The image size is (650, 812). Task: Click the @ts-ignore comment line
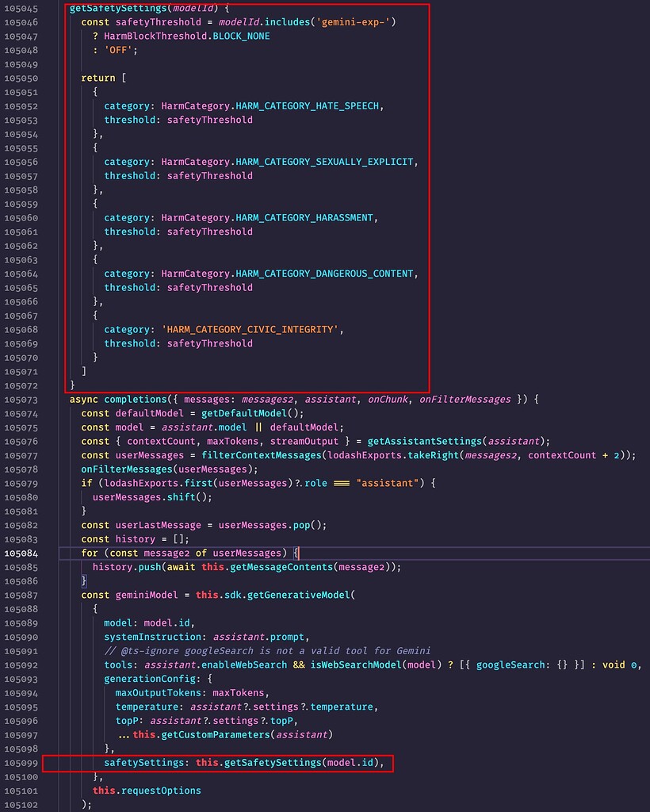point(267,651)
